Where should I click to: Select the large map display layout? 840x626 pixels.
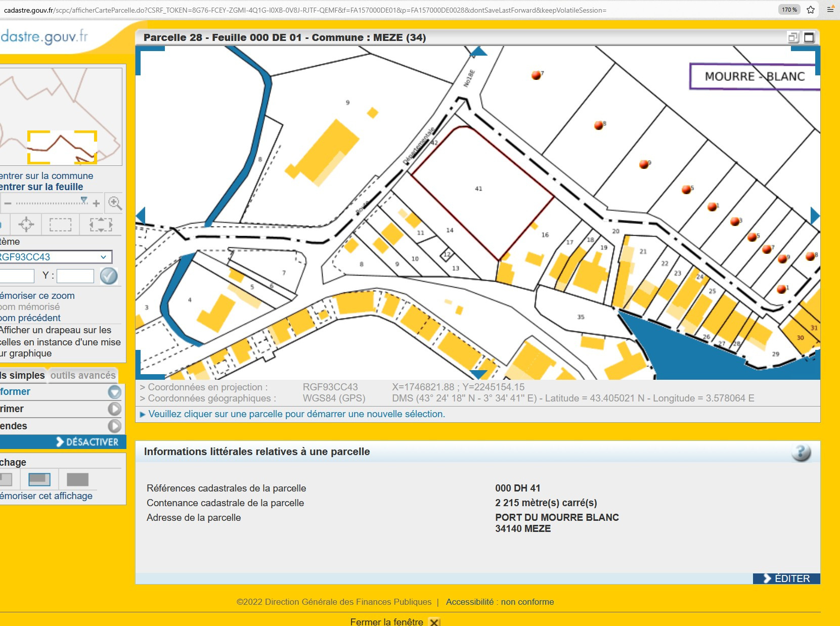click(77, 479)
